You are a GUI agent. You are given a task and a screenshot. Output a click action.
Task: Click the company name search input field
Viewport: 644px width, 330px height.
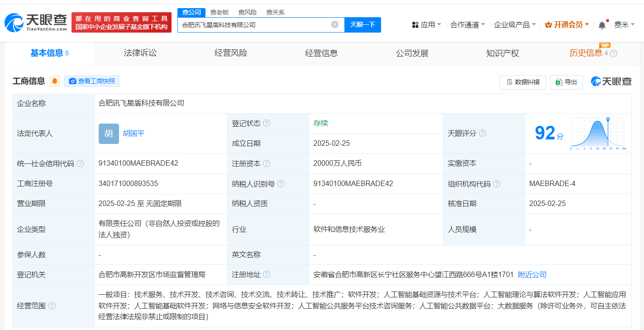click(x=253, y=25)
